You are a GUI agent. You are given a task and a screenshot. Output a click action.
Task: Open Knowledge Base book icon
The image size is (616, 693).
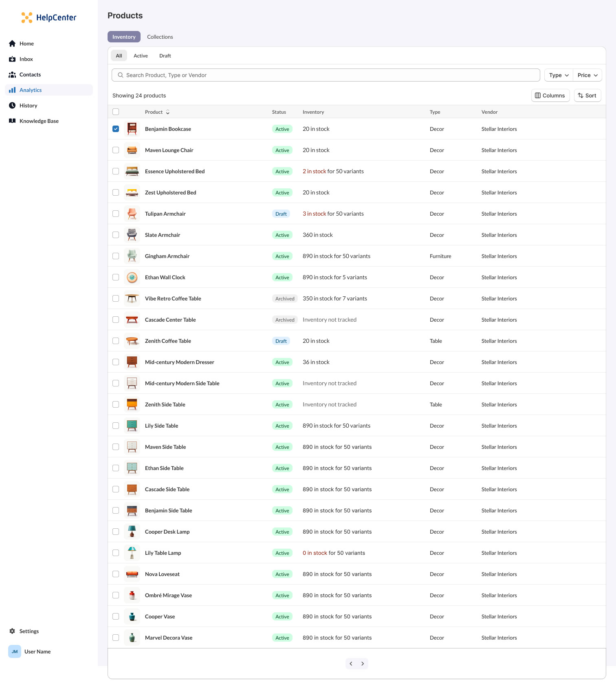point(12,121)
